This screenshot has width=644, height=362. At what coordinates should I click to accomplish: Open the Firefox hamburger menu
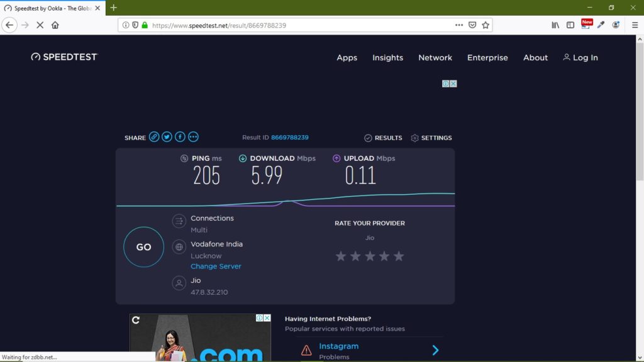click(635, 25)
